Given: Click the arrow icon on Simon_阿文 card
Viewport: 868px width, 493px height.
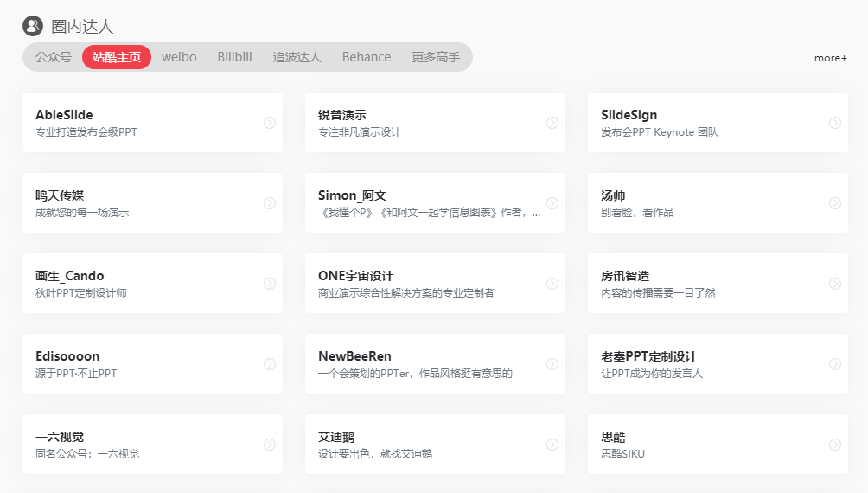Looking at the screenshot, I should (552, 203).
